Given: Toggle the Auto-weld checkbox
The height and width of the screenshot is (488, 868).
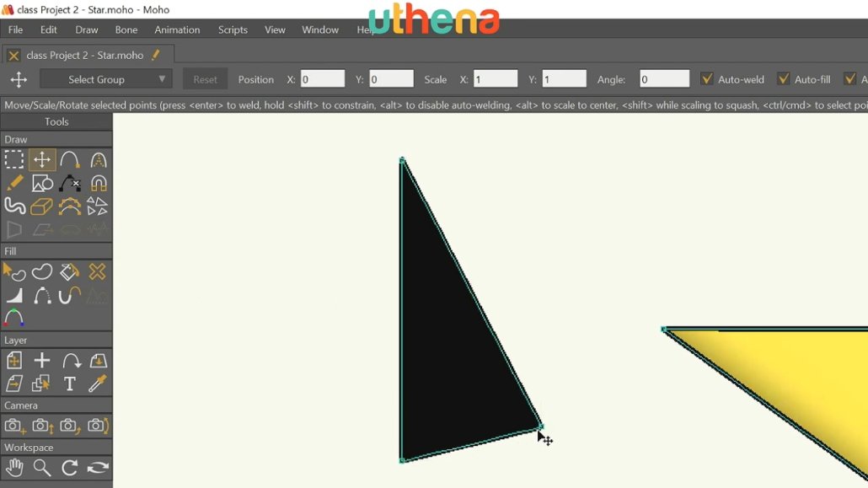Looking at the screenshot, I should pyautogui.click(x=706, y=78).
